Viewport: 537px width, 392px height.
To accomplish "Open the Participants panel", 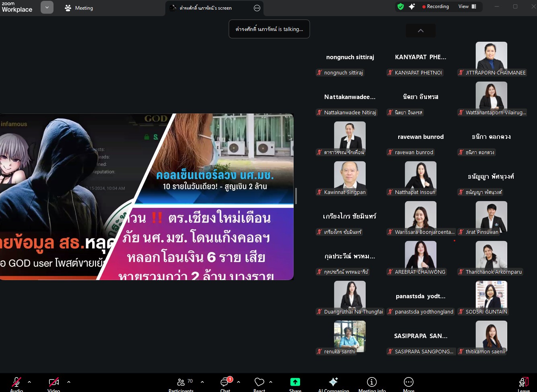I will click(181, 383).
